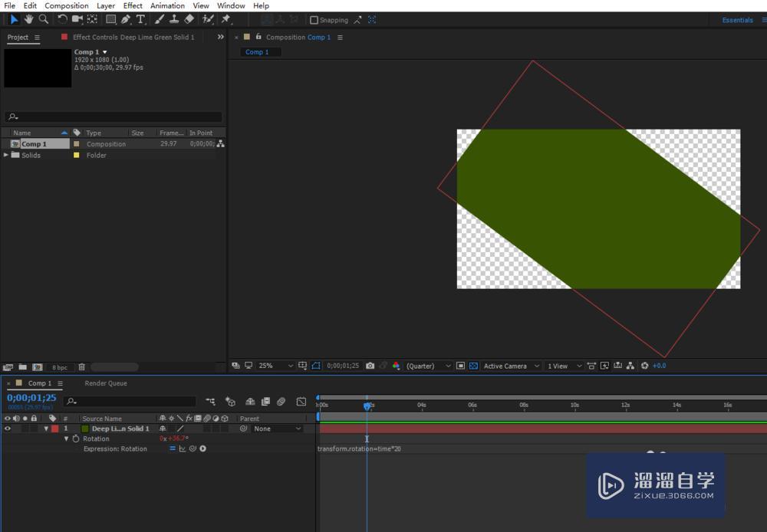
Task: Click the new composition icon in Project panel
Action: [x=37, y=366]
